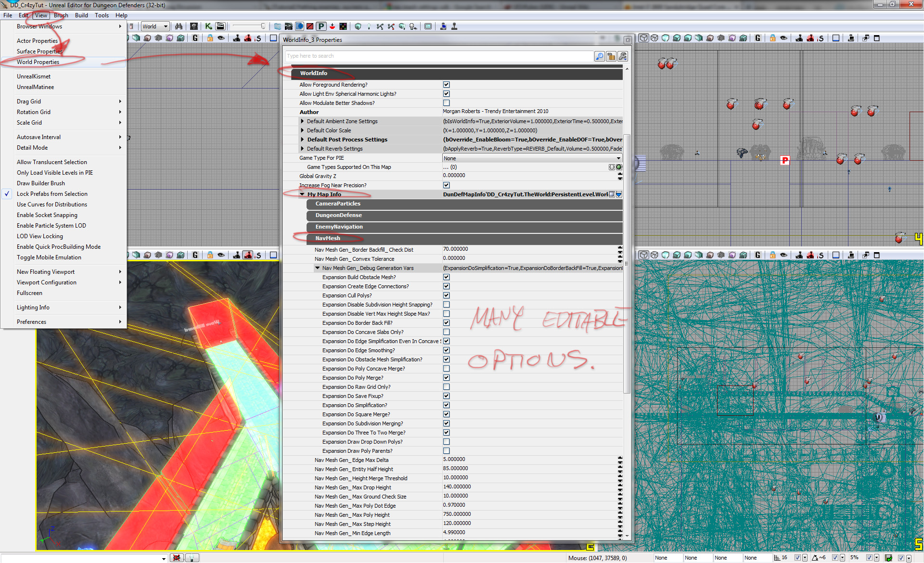Select World Properties in View menu
This screenshot has height=563, width=924.
point(64,62)
